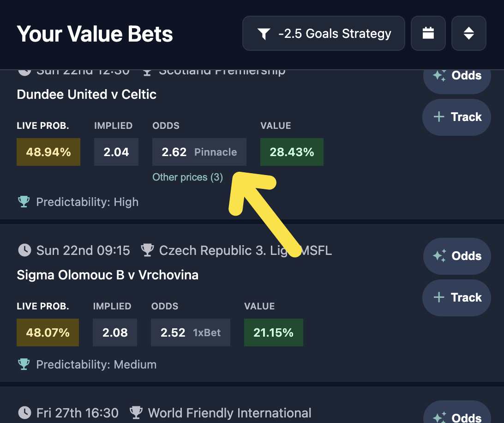Track the Dundee United v Celtic bet
The image size is (504, 423).
(x=456, y=117)
